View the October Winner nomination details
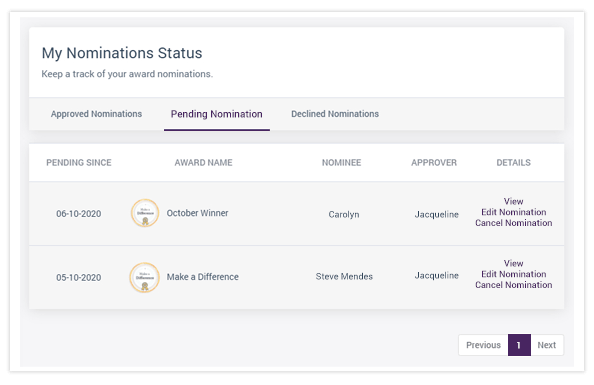594x385 pixels. (x=513, y=201)
